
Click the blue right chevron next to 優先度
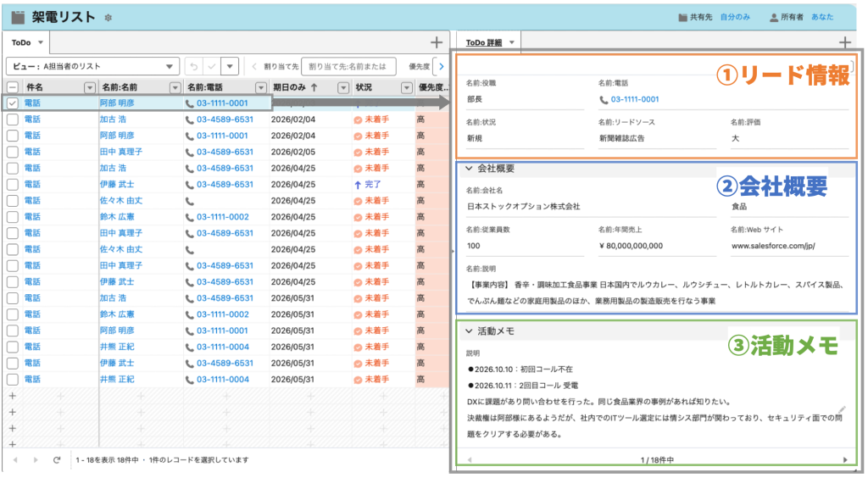tap(440, 66)
